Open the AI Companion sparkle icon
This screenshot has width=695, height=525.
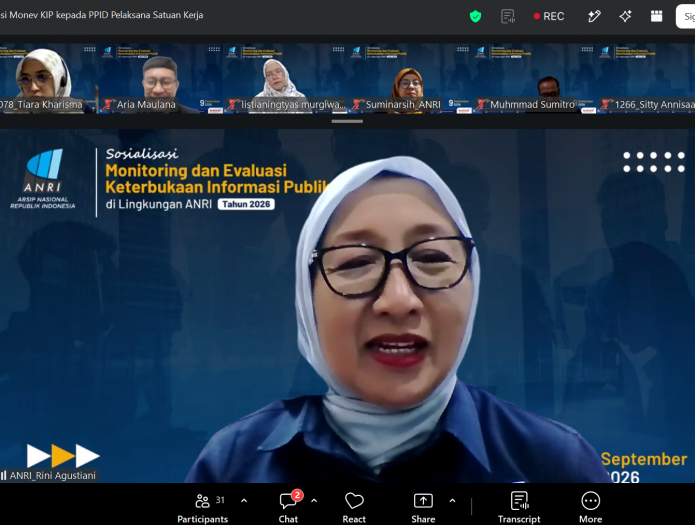coord(625,16)
